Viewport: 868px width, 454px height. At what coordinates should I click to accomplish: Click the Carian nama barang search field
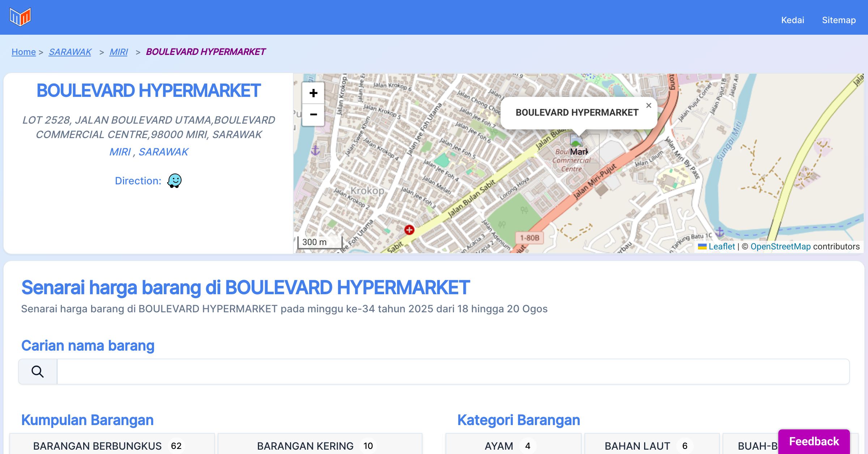453,372
